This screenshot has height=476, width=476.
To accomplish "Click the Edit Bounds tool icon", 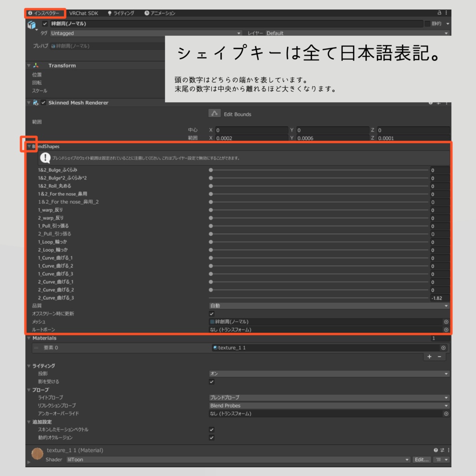I will pos(214,113).
